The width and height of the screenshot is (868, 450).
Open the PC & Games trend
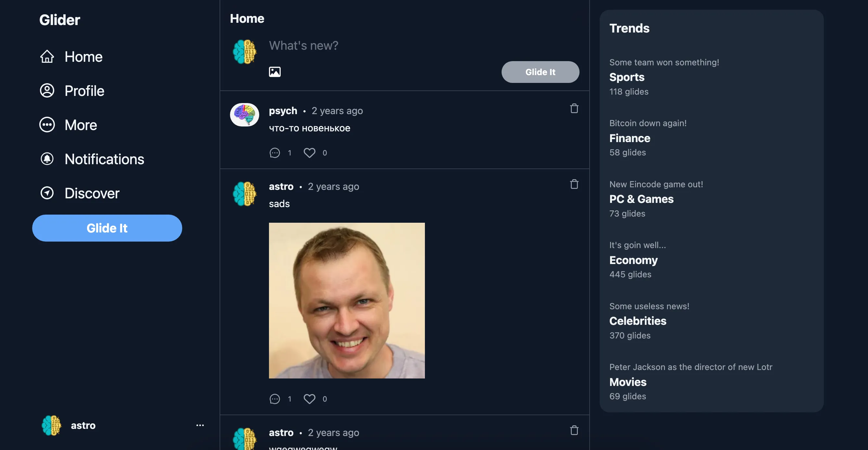(x=641, y=199)
